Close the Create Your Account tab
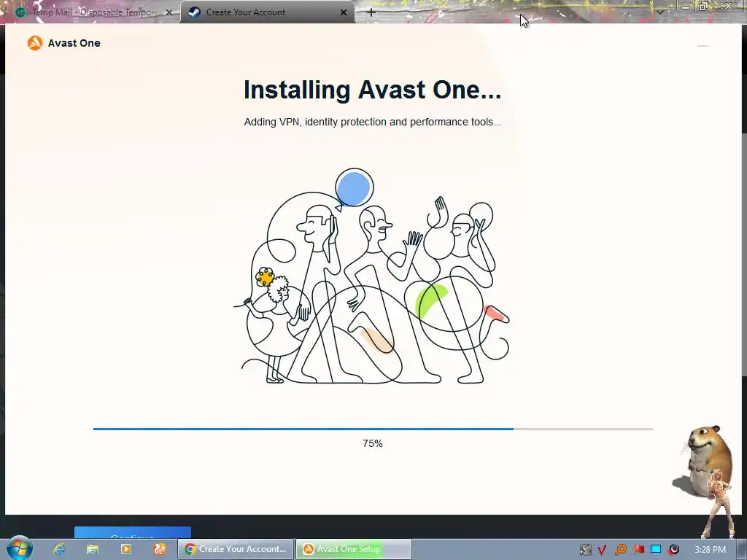This screenshot has height=560, width=747. tap(344, 12)
